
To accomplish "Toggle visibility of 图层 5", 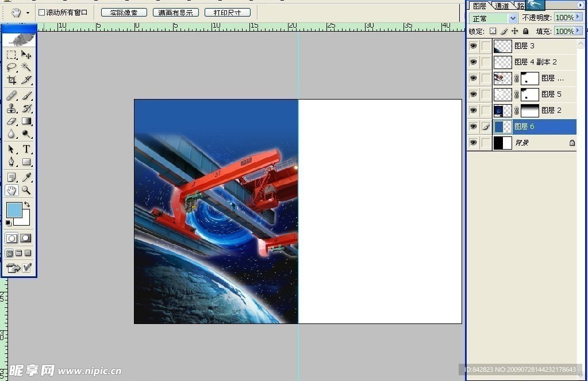I will (473, 94).
